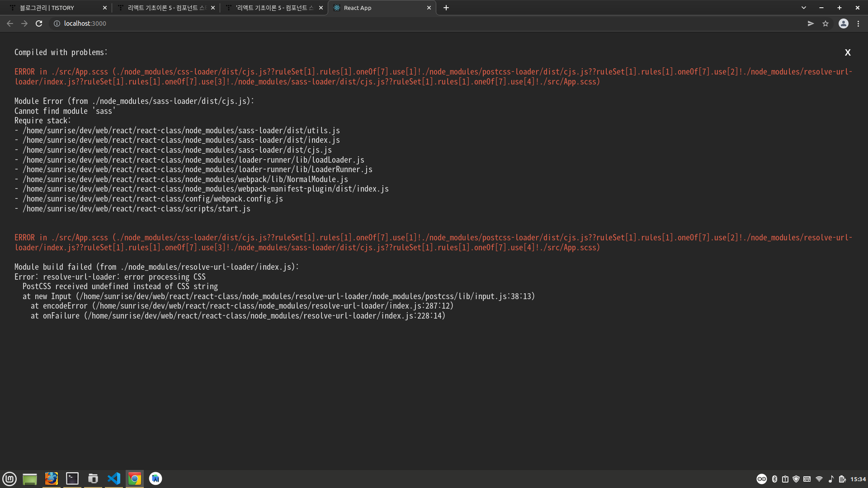Launch Visual Studio Code from the taskbar

[x=114, y=479]
